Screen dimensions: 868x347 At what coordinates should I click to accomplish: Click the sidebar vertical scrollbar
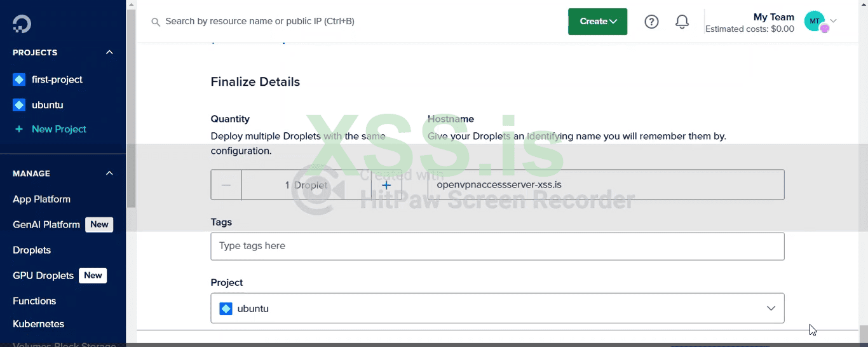[131, 108]
